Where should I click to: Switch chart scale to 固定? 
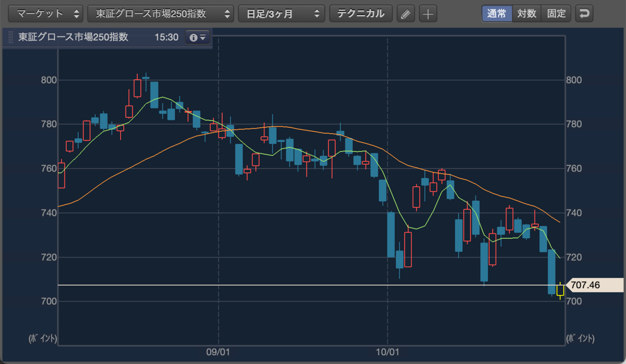tap(556, 14)
